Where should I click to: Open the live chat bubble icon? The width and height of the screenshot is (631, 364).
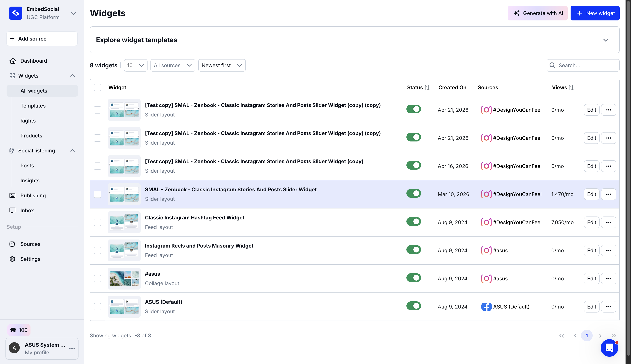(609, 348)
